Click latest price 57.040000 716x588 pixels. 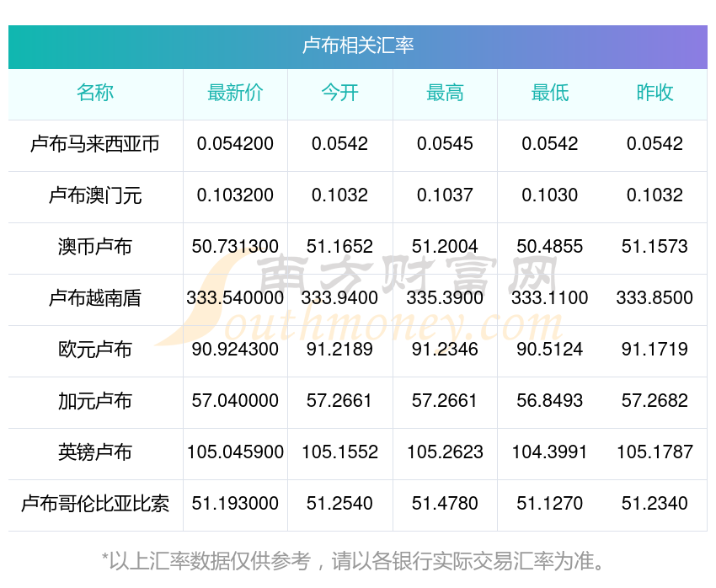pos(235,401)
